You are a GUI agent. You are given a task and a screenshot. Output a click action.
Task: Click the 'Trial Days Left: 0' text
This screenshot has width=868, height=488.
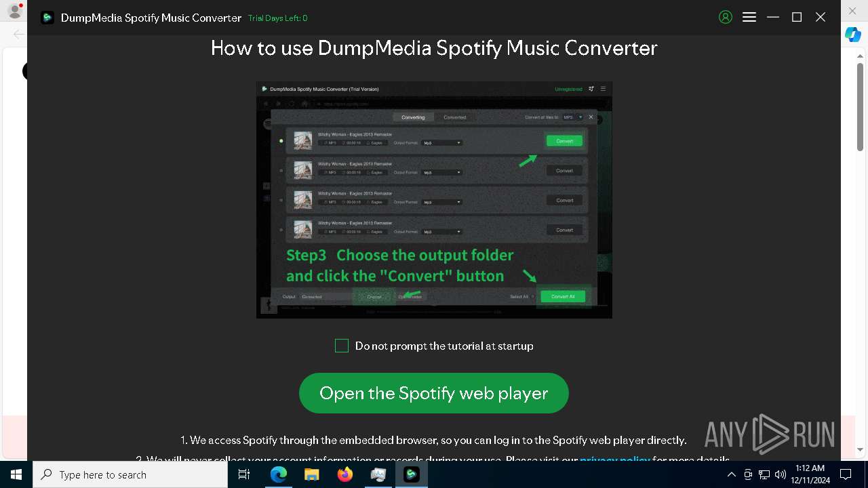tap(277, 18)
